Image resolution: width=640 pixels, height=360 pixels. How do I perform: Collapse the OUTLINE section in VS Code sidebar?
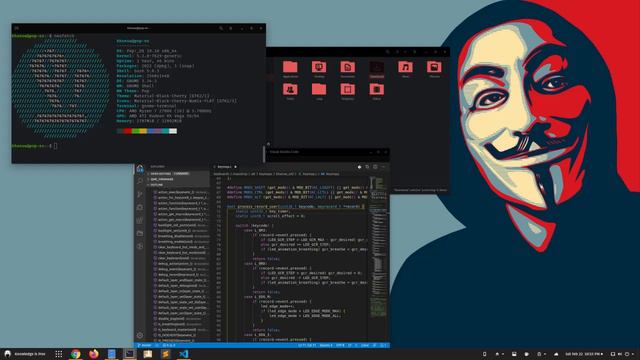(178, 184)
